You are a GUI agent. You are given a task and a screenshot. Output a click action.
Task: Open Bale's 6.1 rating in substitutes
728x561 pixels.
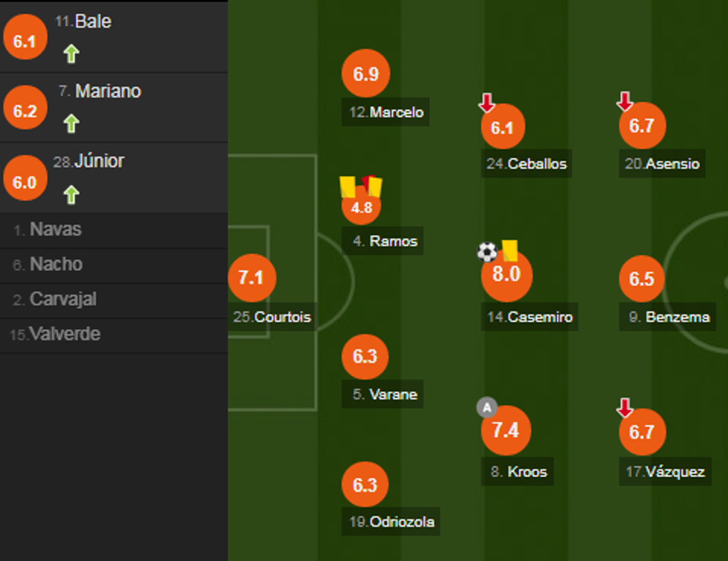pyautogui.click(x=25, y=42)
